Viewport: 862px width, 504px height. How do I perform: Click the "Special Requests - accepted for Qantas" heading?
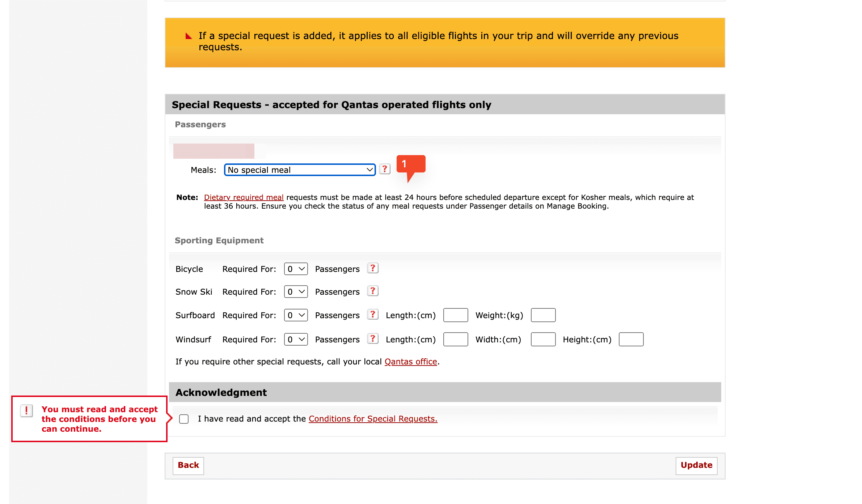tap(331, 105)
